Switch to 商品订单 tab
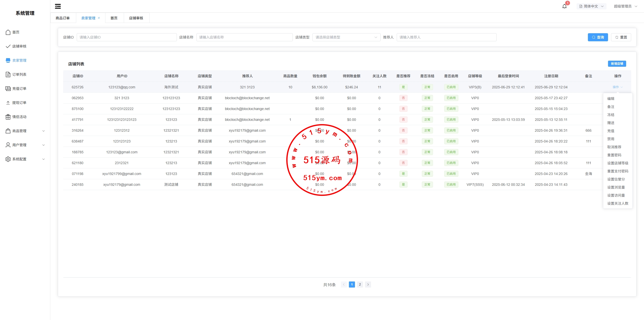This screenshot has height=320, width=644. [x=63, y=18]
